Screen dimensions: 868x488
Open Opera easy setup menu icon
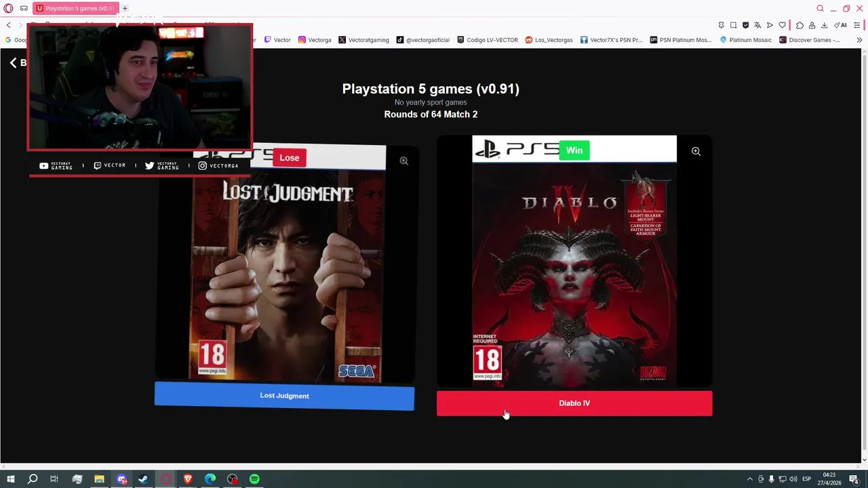click(x=858, y=25)
